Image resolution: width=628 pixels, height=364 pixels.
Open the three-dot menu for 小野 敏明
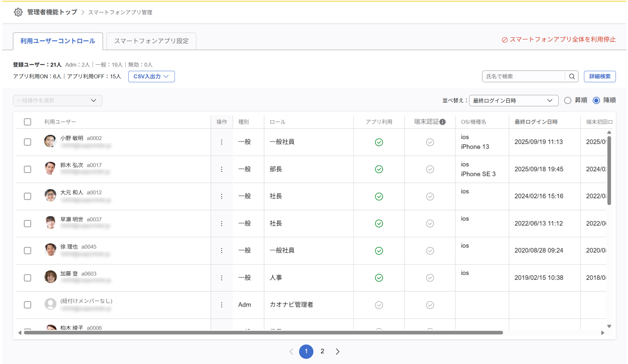click(221, 142)
